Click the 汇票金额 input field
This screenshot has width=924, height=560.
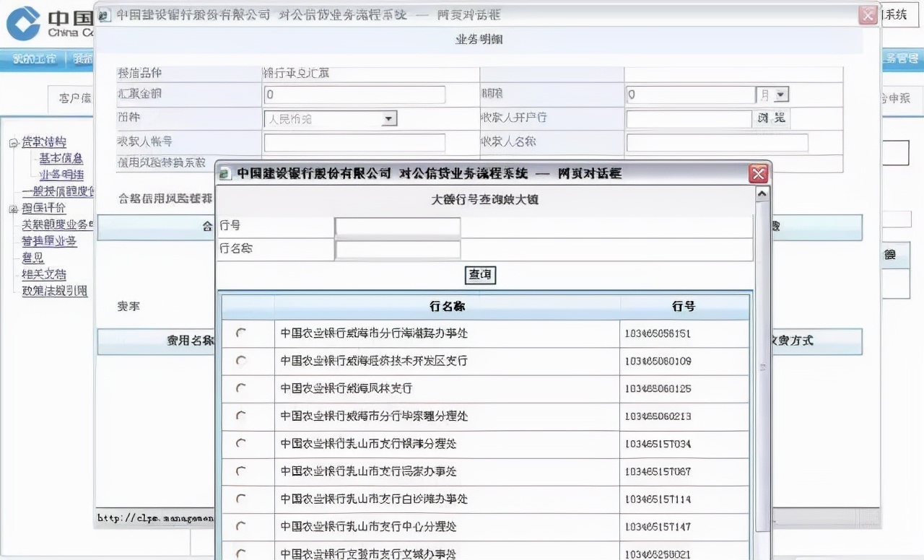(x=354, y=95)
